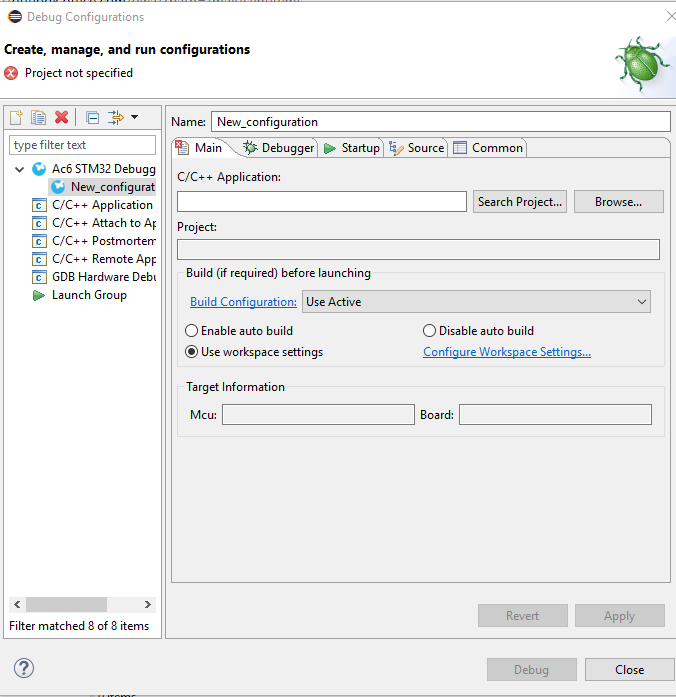The image size is (676, 697).
Task: Click the Collapse All icon
Action: tap(92, 117)
